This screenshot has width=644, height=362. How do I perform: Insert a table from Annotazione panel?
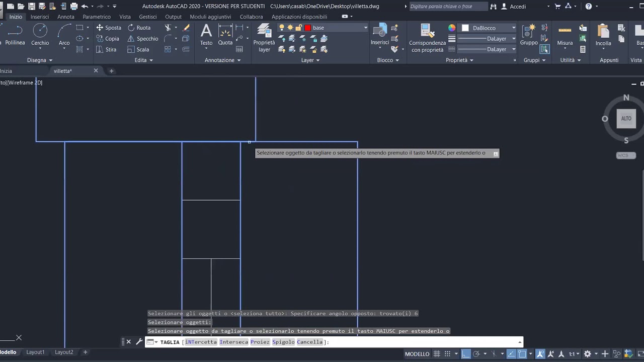(x=239, y=49)
